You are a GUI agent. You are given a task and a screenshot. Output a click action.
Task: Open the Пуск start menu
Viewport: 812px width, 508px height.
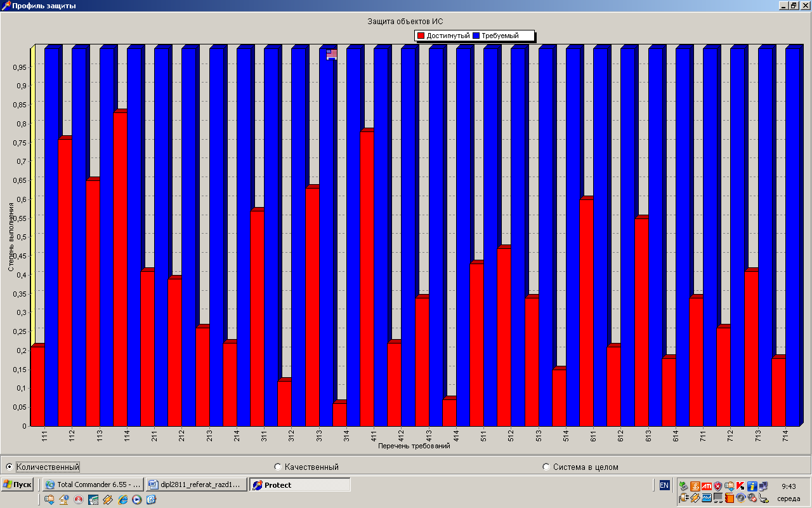pos(17,485)
